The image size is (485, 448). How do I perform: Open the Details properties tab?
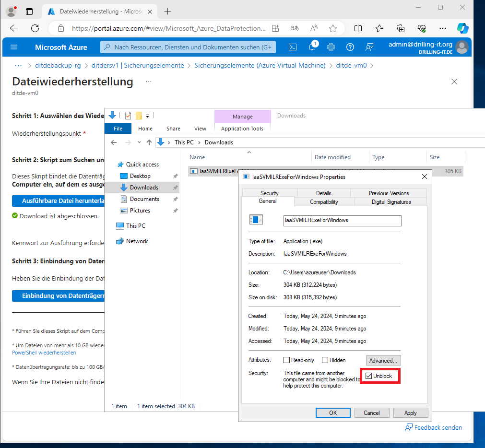click(x=323, y=193)
